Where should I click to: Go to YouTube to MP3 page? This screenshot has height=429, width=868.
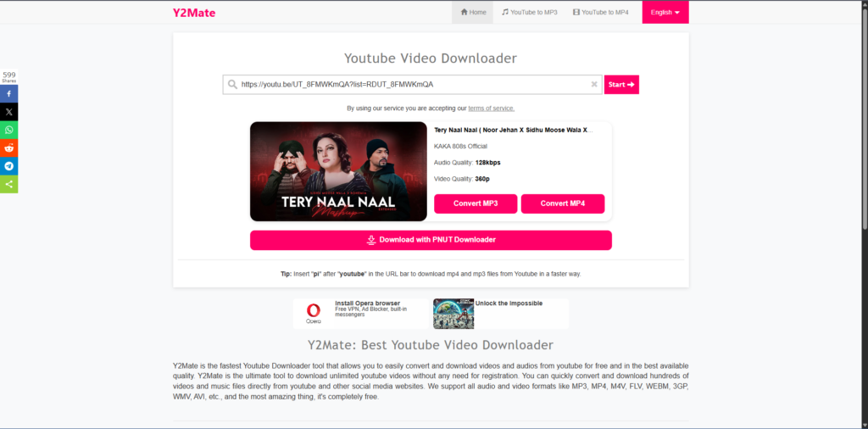(529, 12)
